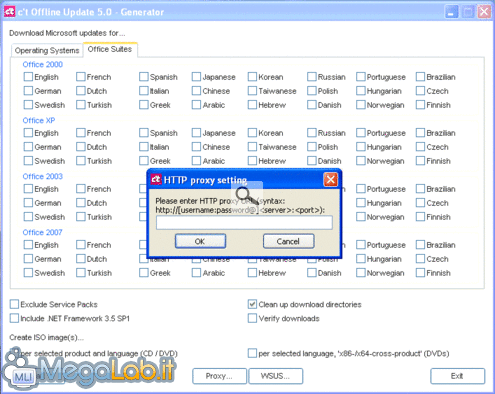
Task: Switch to Operating Systems tab
Action: (47, 50)
